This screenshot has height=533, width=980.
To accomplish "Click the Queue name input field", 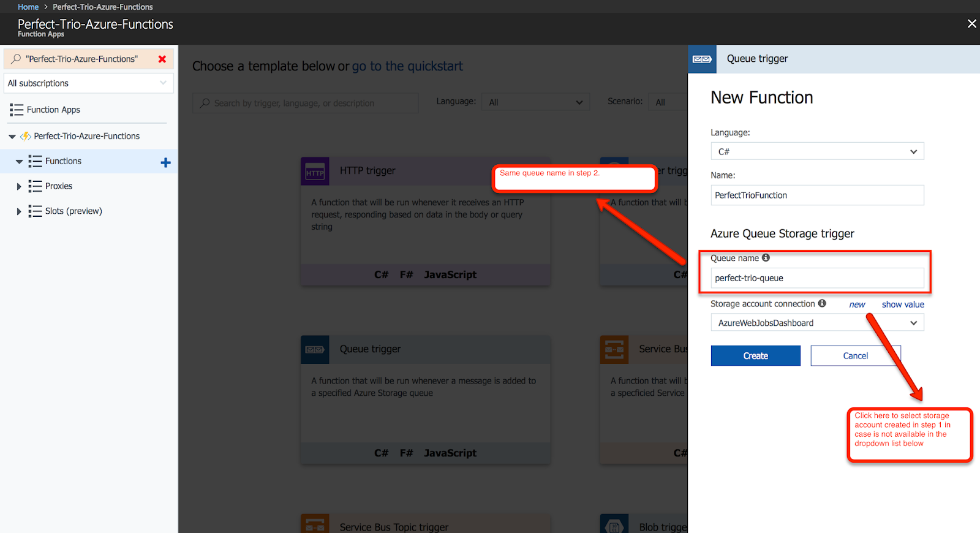I will point(817,278).
